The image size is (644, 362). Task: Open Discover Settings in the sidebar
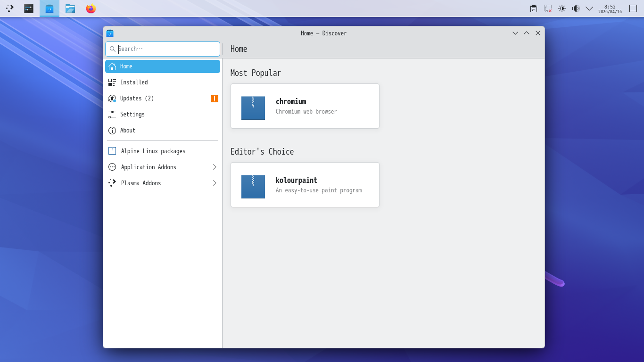coord(163,115)
